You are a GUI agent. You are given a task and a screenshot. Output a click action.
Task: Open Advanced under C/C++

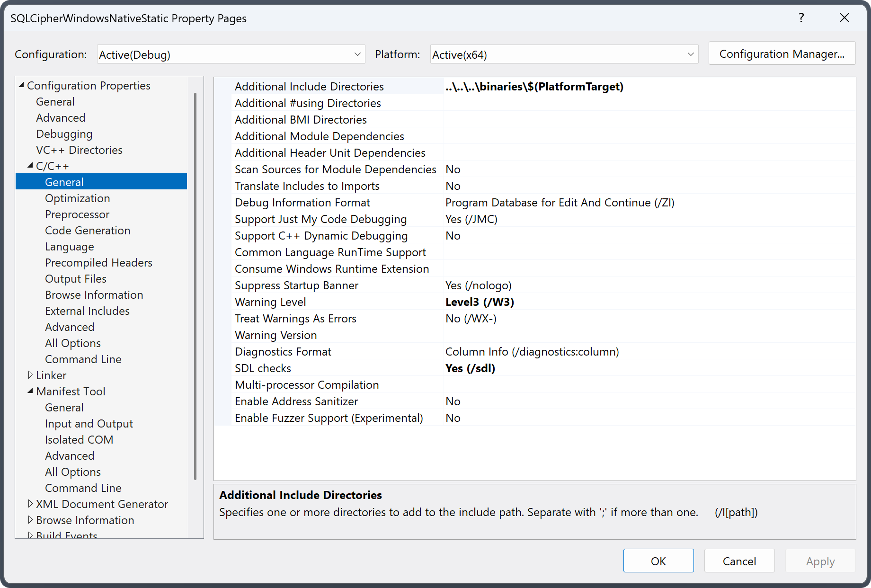[x=70, y=327]
